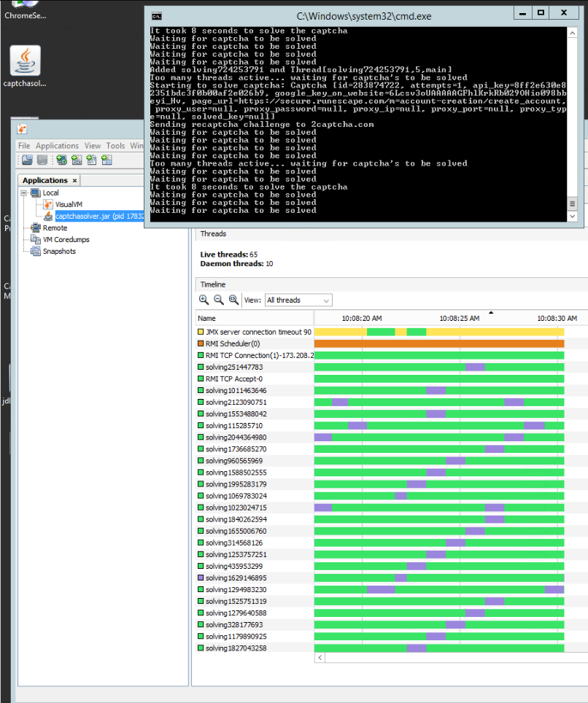Open the View All threads dropdown
The height and width of the screenshot is (703, 588).
coord(298,300)
